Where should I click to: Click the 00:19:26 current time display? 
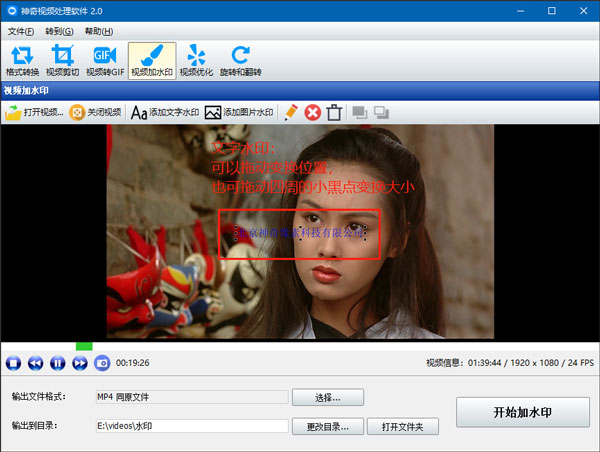(133, 363)
